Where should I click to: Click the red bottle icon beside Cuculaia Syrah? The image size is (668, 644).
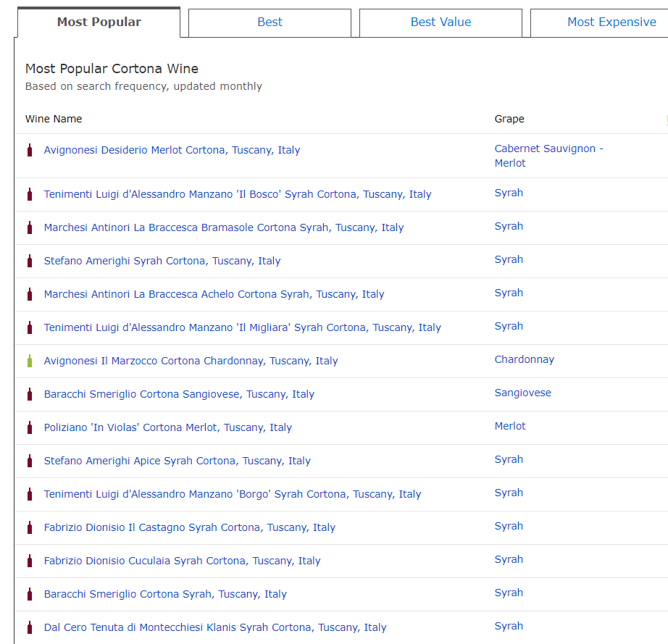point(30,561)
